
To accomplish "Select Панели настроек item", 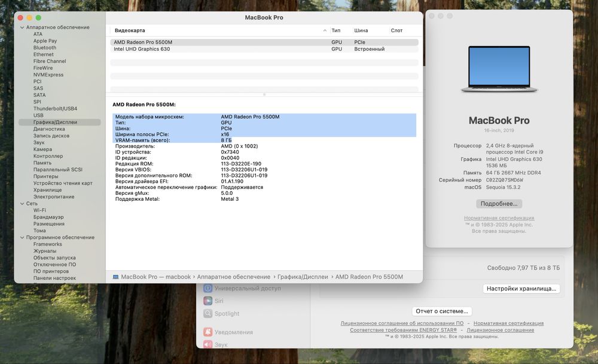I will point(54,279).
